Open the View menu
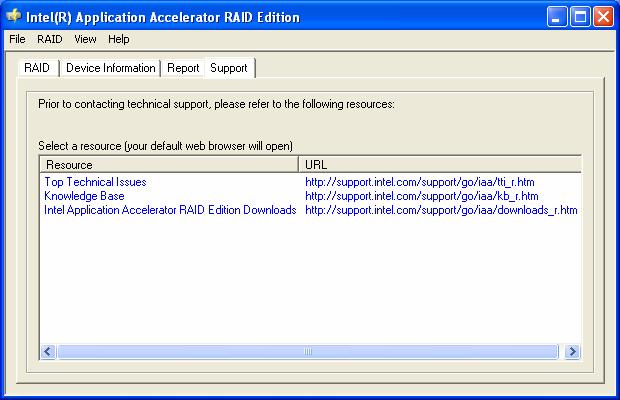 click(x=85, y=39)
